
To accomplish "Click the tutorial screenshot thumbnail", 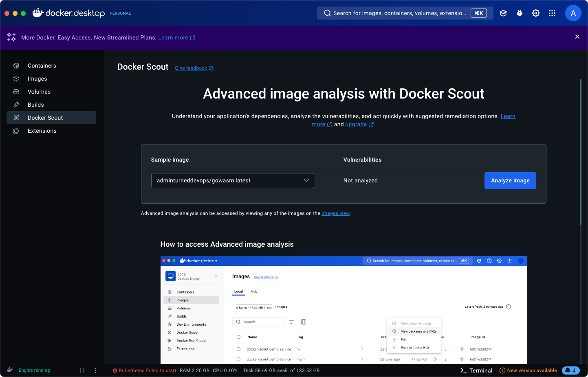I will (344, 310).
